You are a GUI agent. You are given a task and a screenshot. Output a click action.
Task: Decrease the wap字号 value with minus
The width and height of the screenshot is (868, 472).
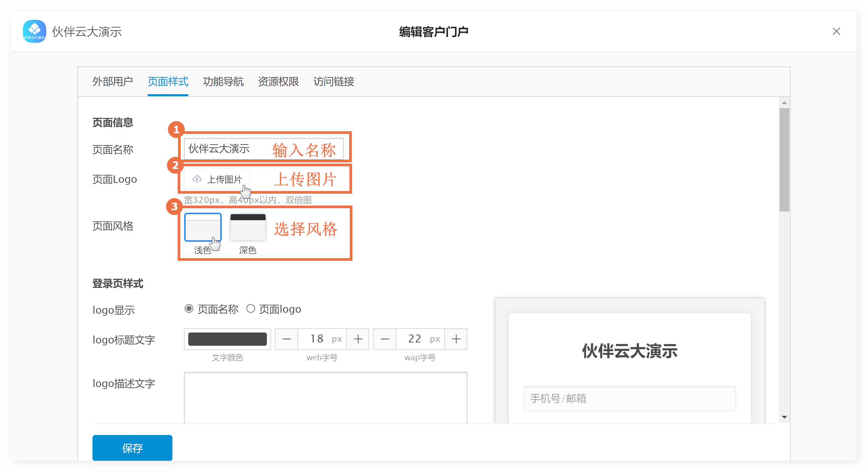(384, 339)
